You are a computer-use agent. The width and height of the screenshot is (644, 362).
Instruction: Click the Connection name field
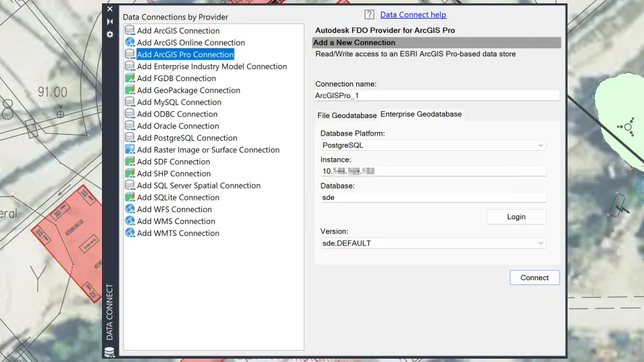pyautogui.click(x=437, y=96)
